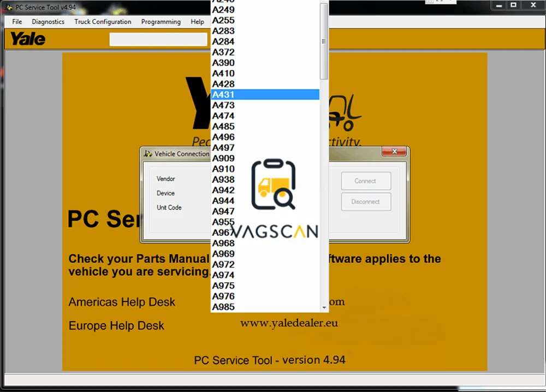Open the Help menu
Viewport: 546px width, 392px height.
(198, 22)
